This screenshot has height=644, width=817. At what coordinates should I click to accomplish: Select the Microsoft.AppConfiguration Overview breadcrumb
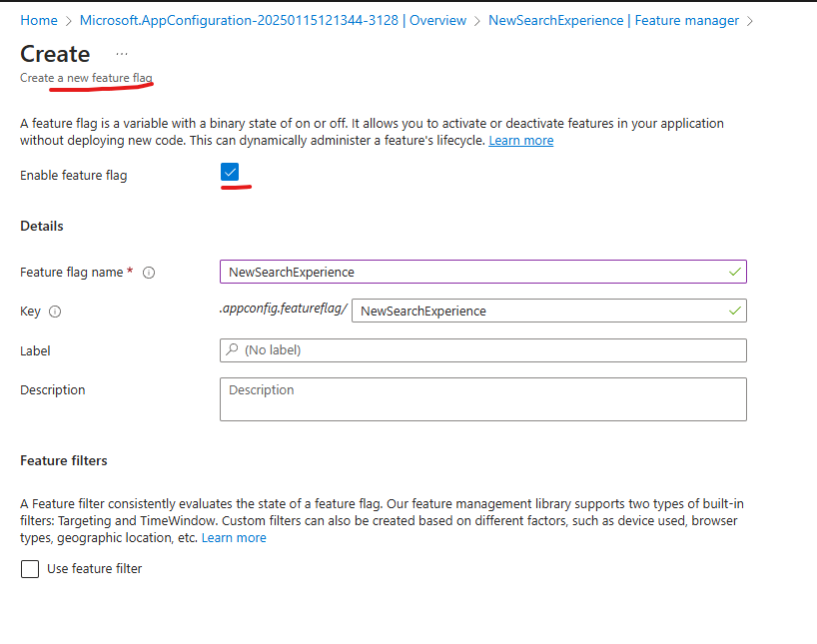point(275,20)
